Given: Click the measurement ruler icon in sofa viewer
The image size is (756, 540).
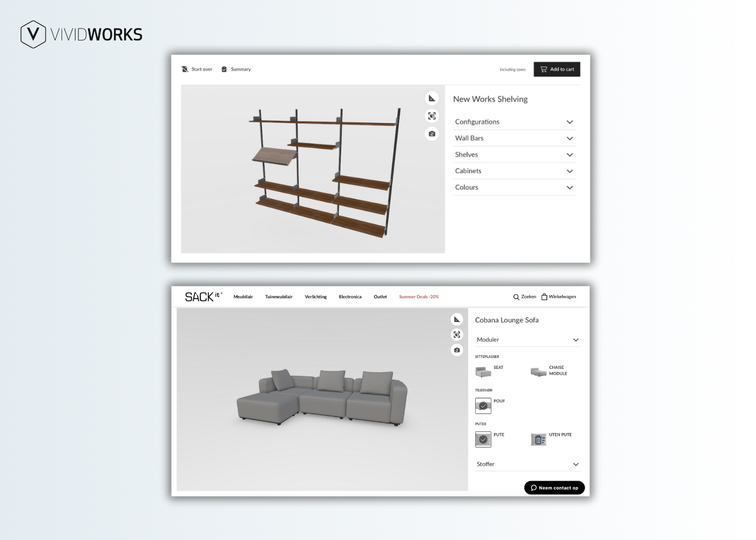Looking at the screenshot, I should (x=457, y=319).
